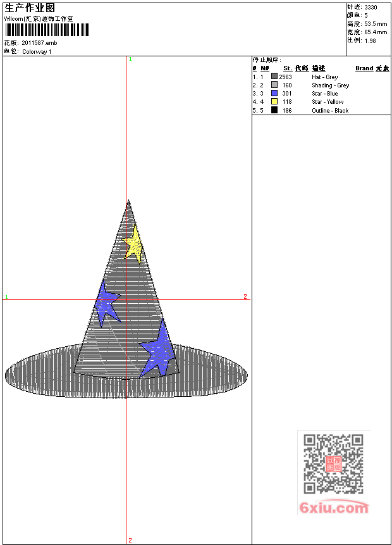The image size is (392, 545).
Task: Select the yellow color swatch coded 118
Action: pos(274,101)
